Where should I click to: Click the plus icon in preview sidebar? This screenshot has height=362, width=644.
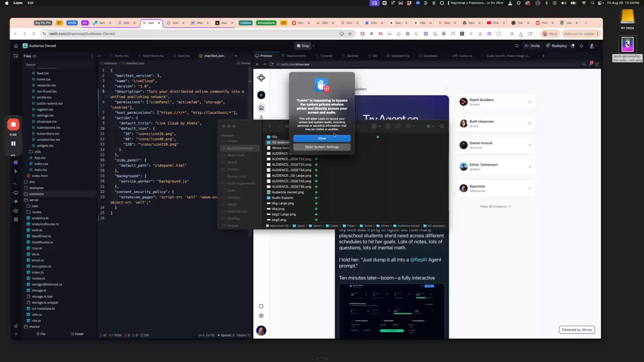coord(261,95)
